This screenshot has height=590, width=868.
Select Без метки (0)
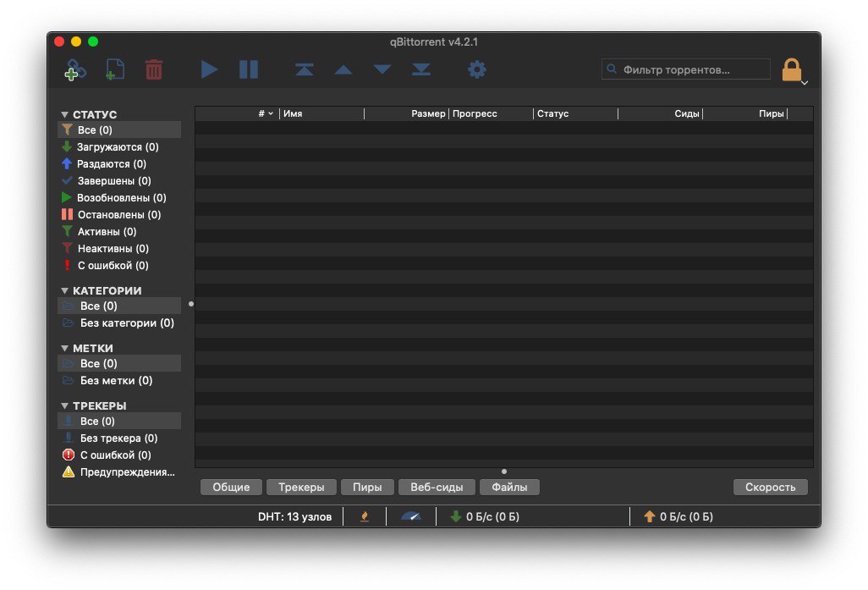point(119,381)
